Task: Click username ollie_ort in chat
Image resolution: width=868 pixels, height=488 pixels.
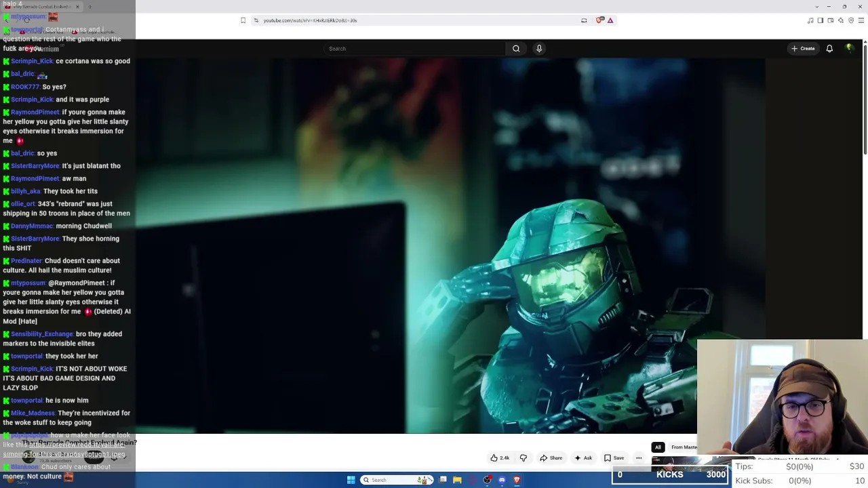Action: tap(23, 204)
